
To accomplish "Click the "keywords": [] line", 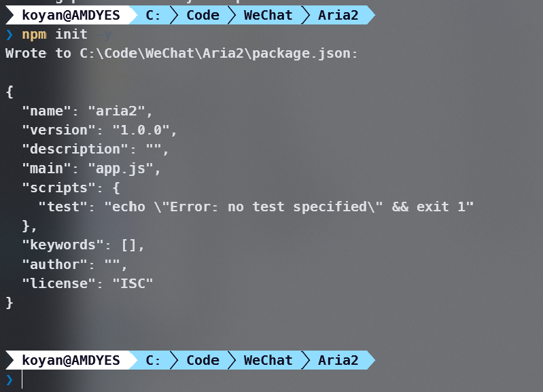I will tap(83, 245).
